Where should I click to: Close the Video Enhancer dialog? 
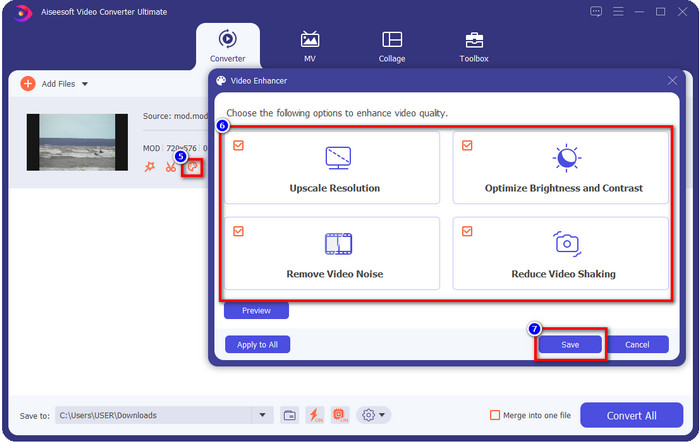tap(672, 81)
